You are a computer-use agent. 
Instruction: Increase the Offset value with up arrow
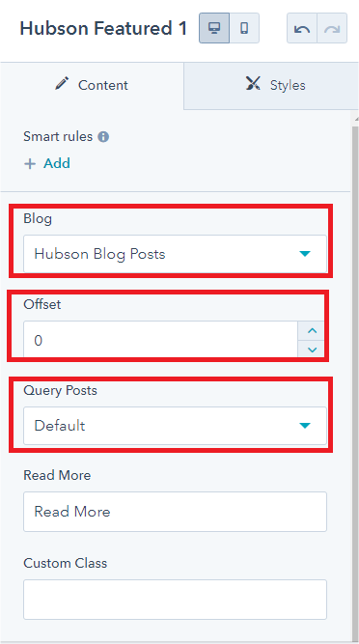[x=313, y=330]
